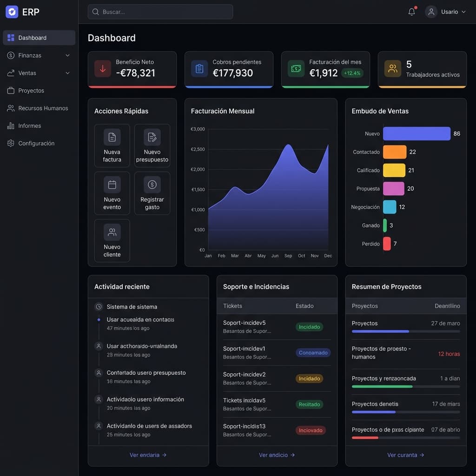Click the Nuevo presupuesto edit icon
The image size is (476, 476).
(x=152, y=137)
